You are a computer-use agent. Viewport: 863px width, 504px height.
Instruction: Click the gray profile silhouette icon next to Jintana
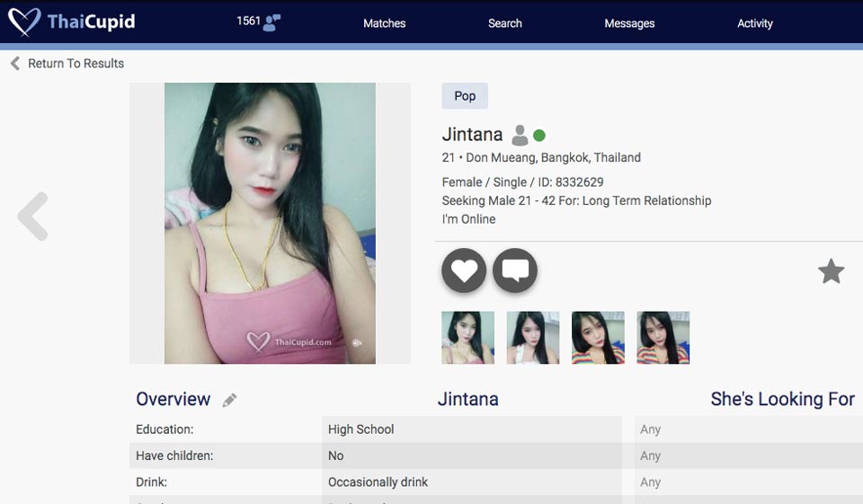(x=520, y=136)
